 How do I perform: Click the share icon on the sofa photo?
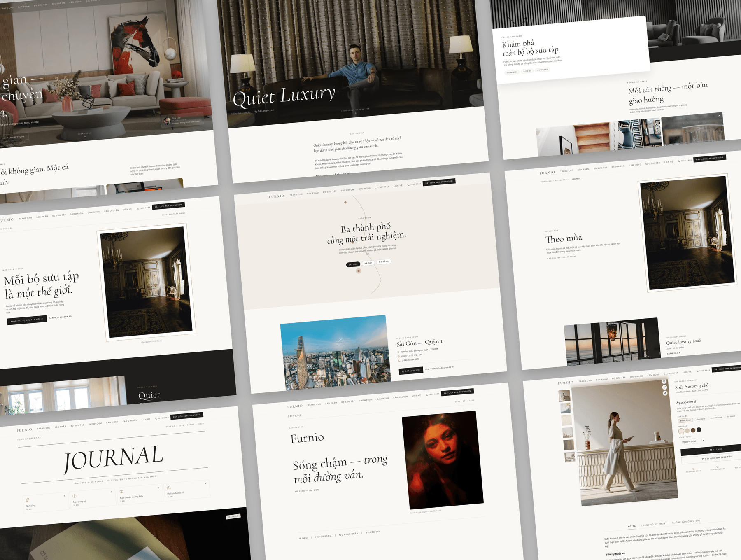click(x=665, y=393)
